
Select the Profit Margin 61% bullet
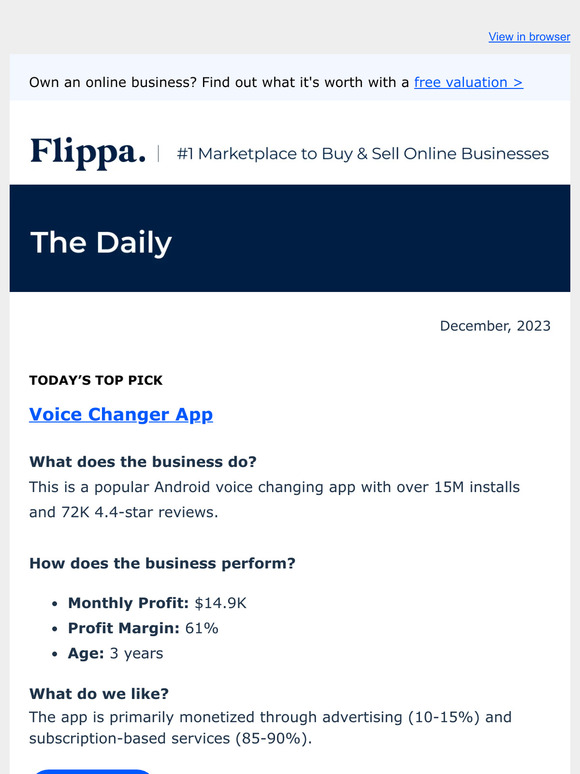143,628
